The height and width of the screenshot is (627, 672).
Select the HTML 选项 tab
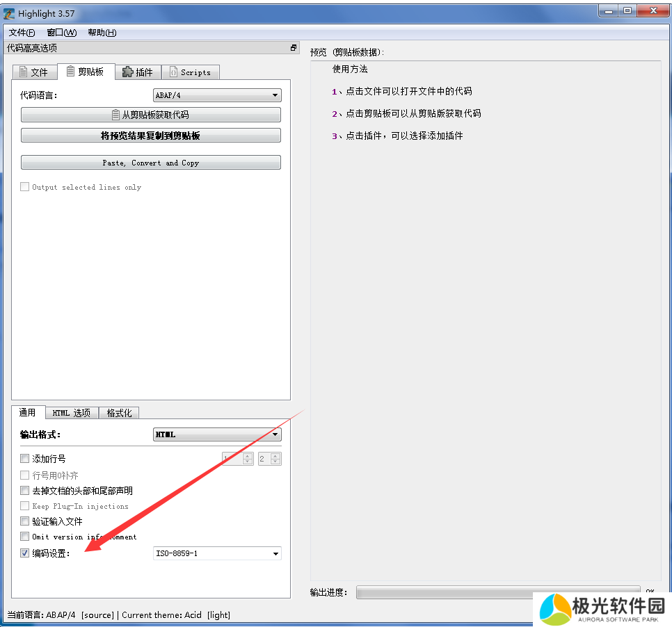72,413
